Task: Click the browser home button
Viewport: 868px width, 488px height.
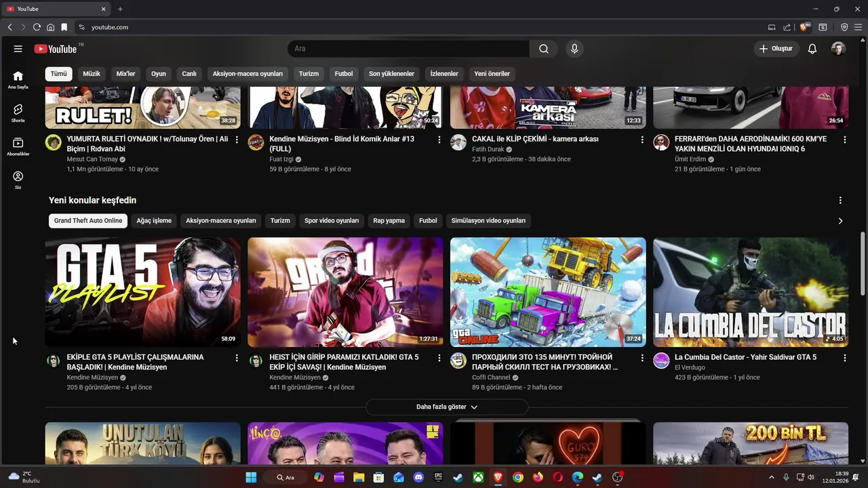Action: pyautogui.click(x=50, y=27)
